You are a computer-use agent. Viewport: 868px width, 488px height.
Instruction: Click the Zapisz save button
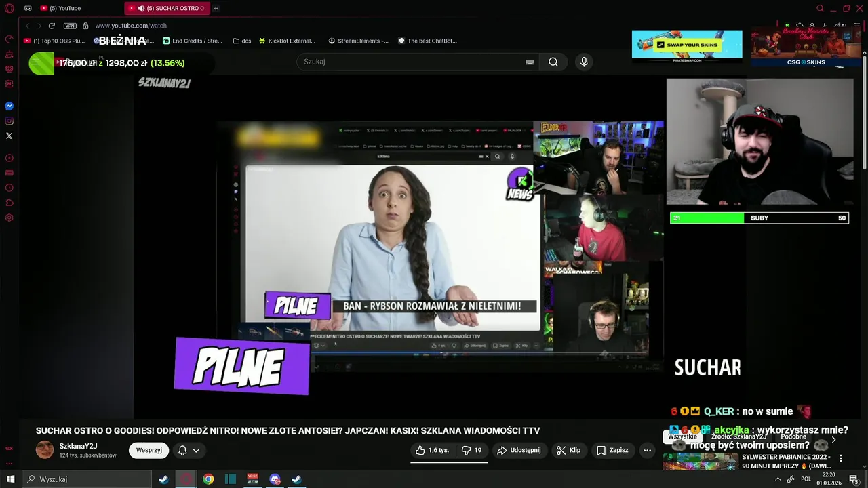[x=612, y=450]
